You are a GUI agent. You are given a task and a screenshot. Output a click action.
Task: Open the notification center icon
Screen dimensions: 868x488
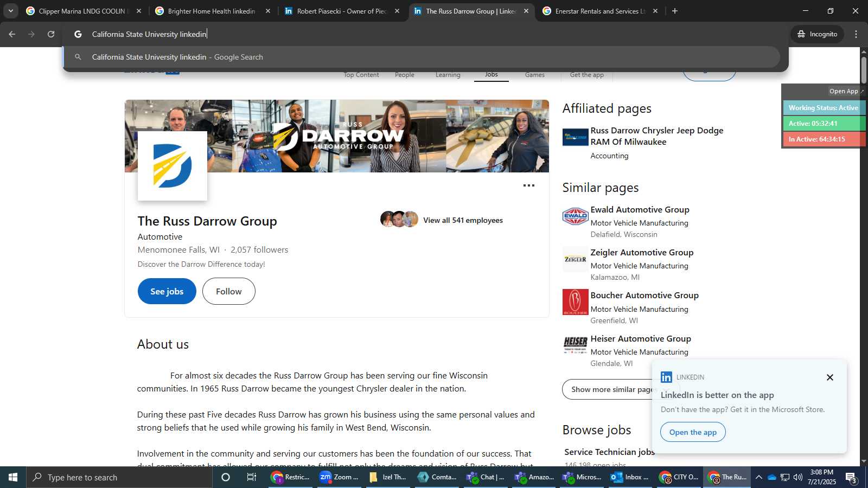tap(851, 478)
